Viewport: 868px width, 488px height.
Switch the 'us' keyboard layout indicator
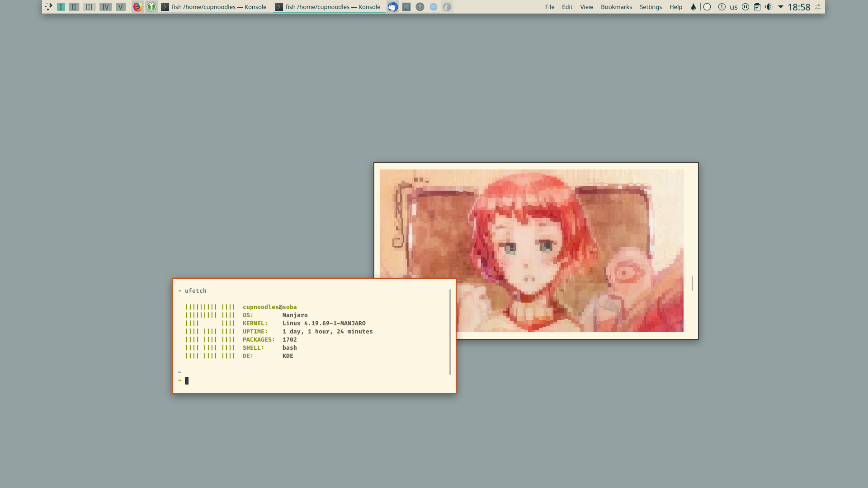[734, 7]
